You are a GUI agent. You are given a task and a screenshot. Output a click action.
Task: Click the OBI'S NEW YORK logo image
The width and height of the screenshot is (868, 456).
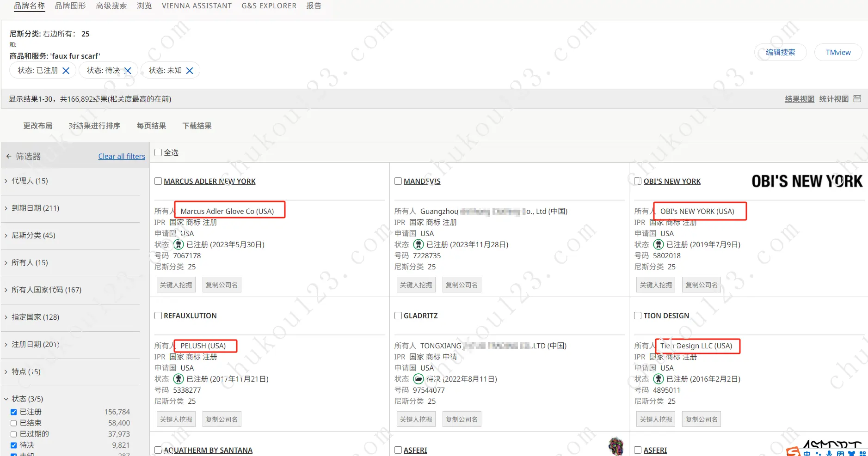[806, 181]
